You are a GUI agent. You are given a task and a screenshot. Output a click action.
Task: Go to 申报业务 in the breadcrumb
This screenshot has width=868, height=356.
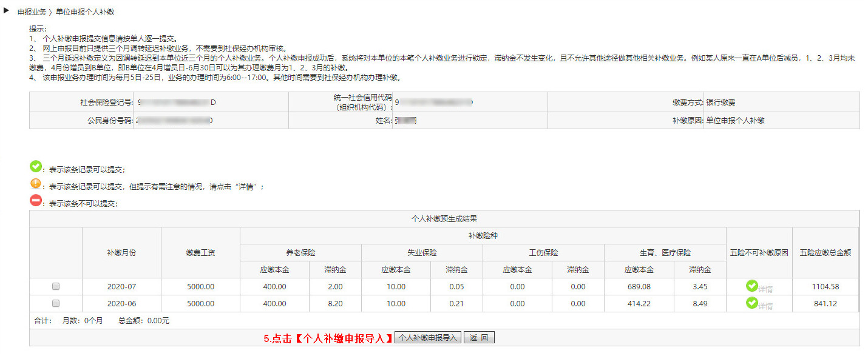(32, 12)
